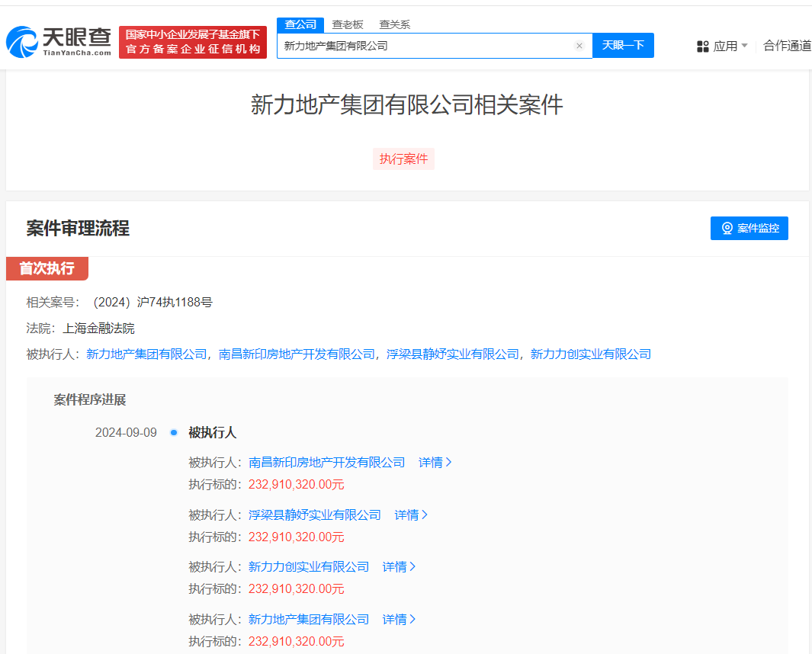This screenshot has width=812, height=654.
Task: Click the timeline dot beside 2024-09-09
Action: coord(174,431)
